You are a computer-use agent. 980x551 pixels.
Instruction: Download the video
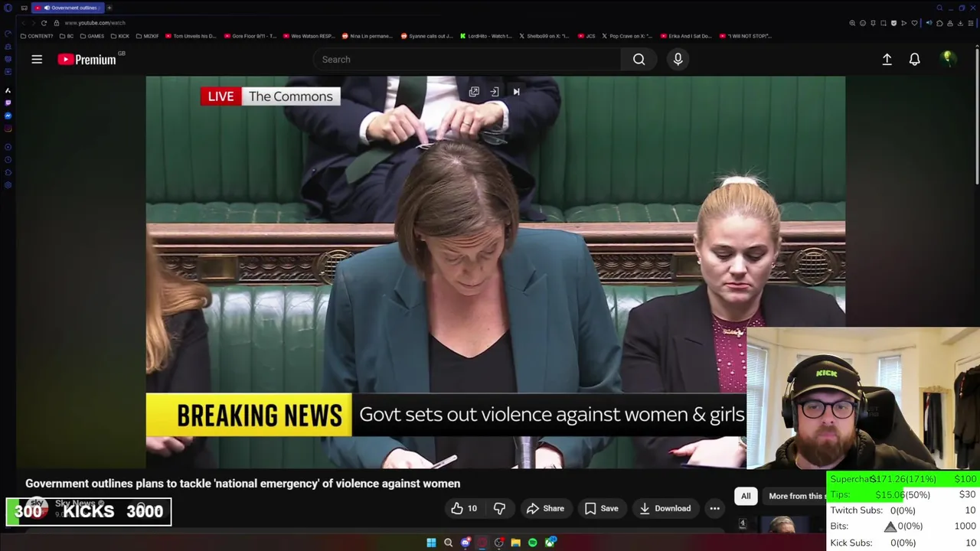665,508
